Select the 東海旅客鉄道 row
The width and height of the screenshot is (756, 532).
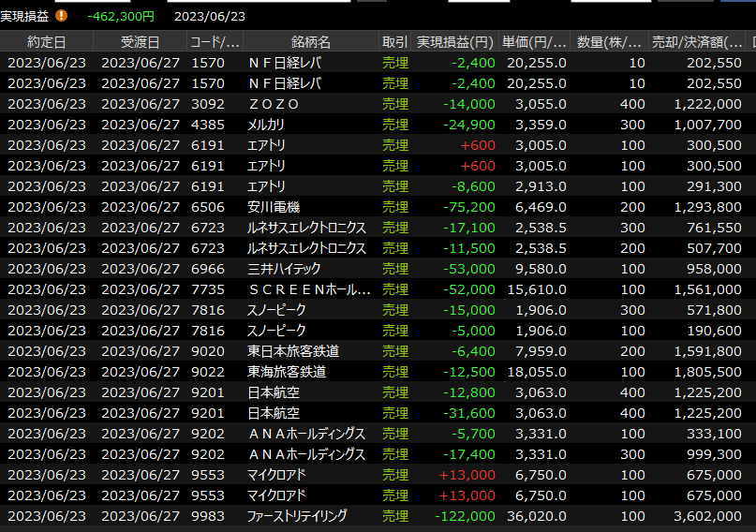(x=287, y=372)
